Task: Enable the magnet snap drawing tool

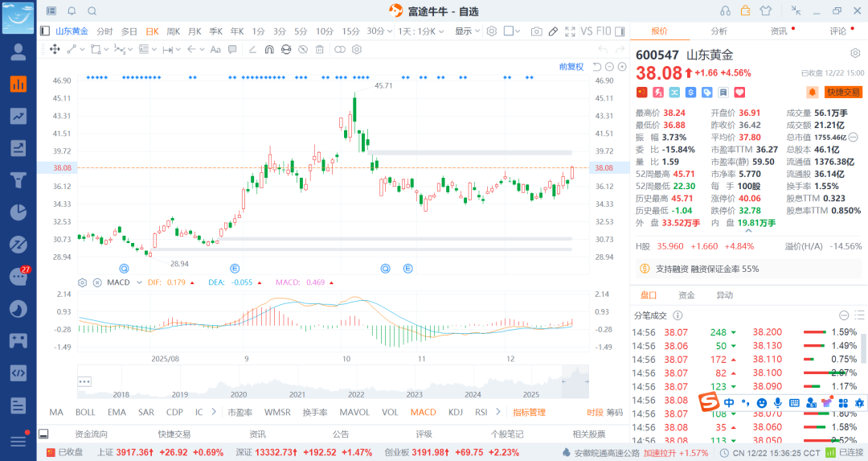Action: point(269,49)
